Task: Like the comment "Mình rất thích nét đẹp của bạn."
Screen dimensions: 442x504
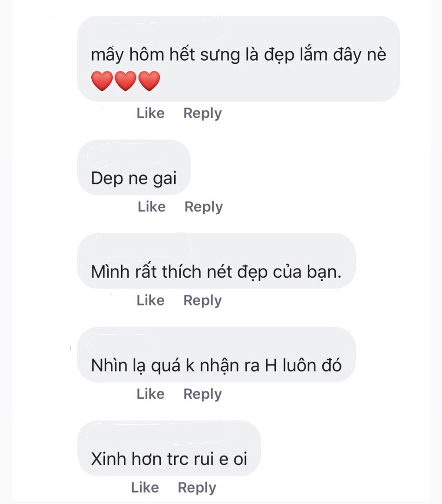Action: (150, 300)
